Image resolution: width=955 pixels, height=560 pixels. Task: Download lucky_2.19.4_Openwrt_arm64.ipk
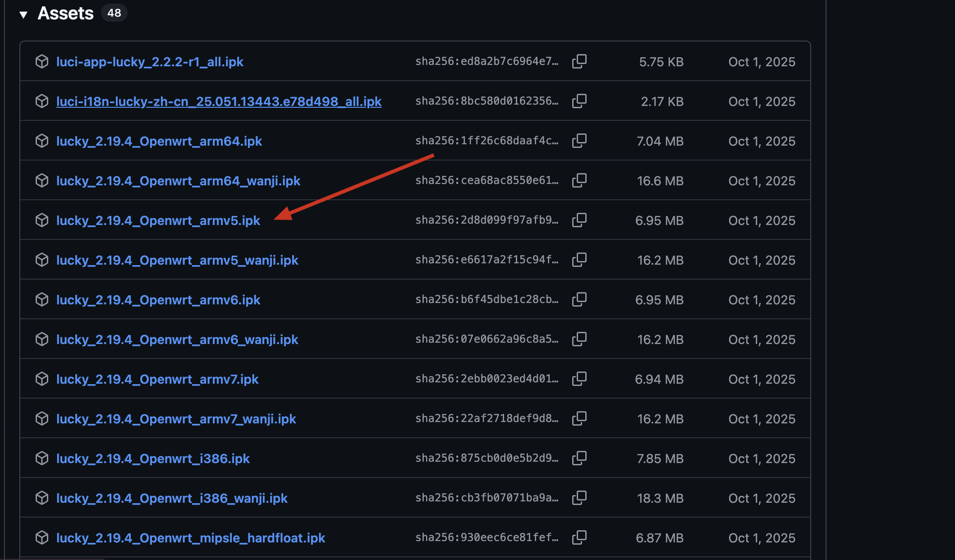(159, 141)
